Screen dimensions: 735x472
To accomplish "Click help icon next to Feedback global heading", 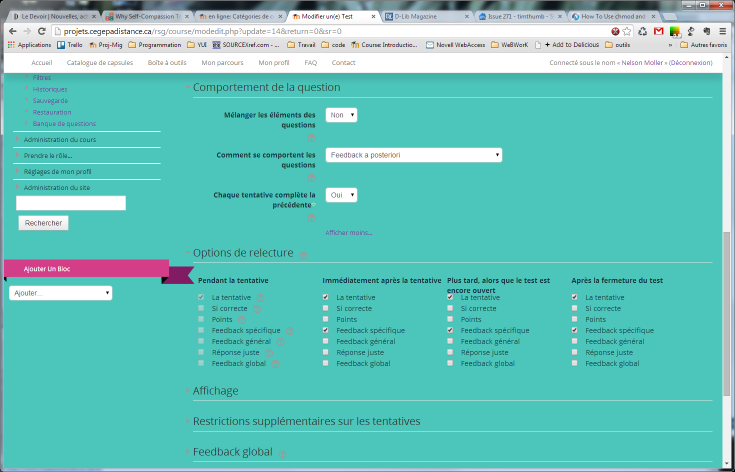I will pyautogui.click(x=283, y=453).
